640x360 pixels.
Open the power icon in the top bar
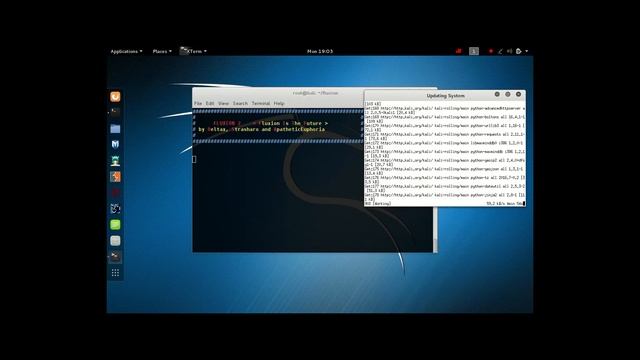click(518, 51)
